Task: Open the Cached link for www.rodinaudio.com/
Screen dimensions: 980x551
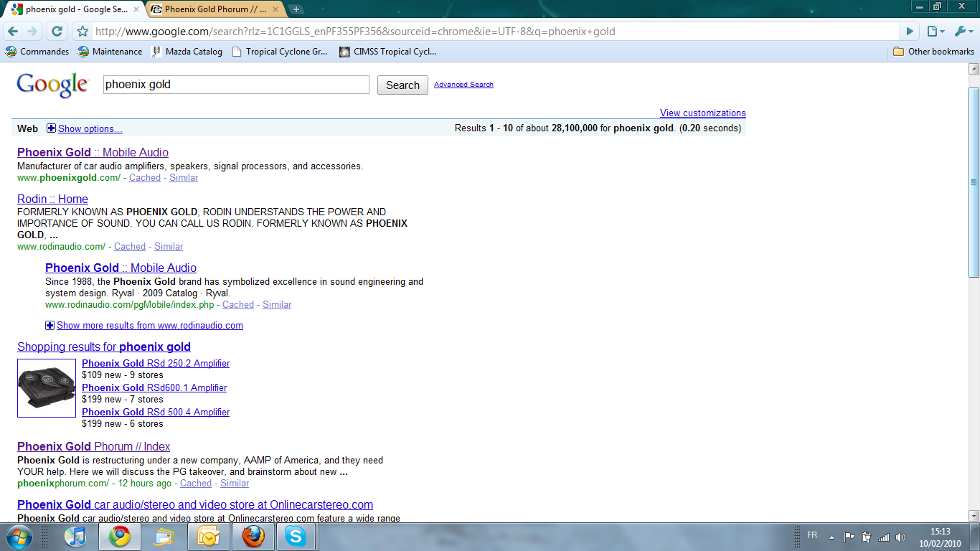Action: pyautogui.click(x=130, y=247)
